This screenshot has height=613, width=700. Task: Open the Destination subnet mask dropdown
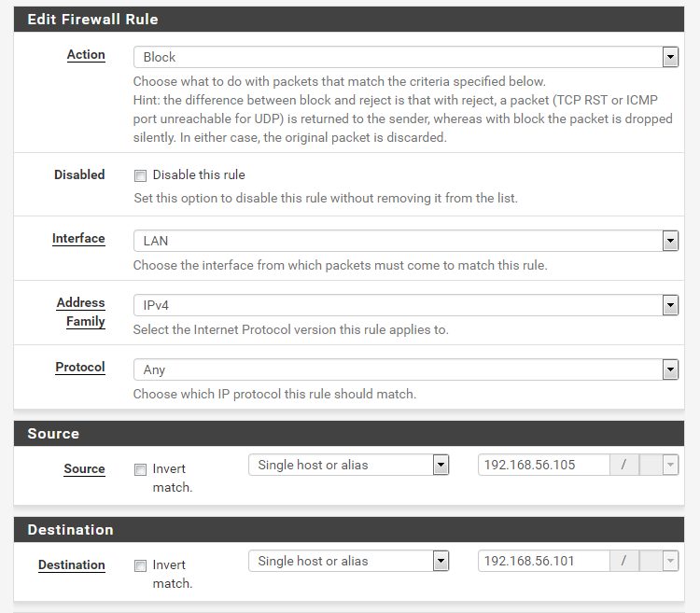659,562
